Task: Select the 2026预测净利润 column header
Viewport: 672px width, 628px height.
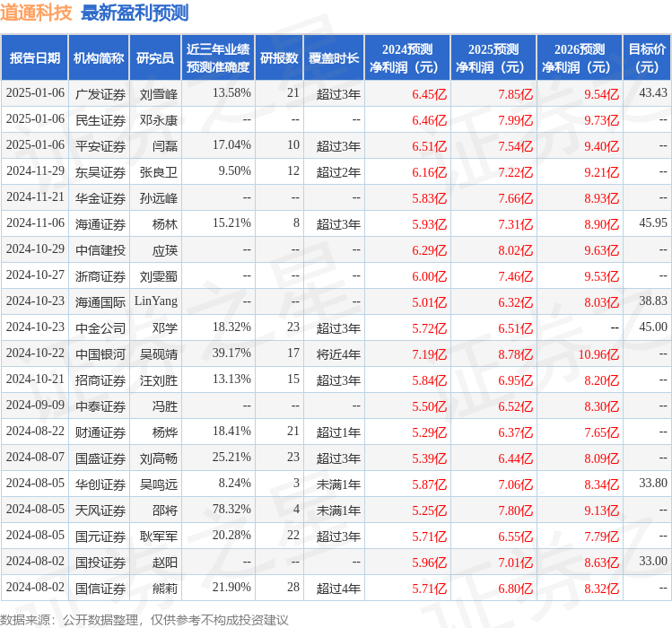Action: [580, 58]
